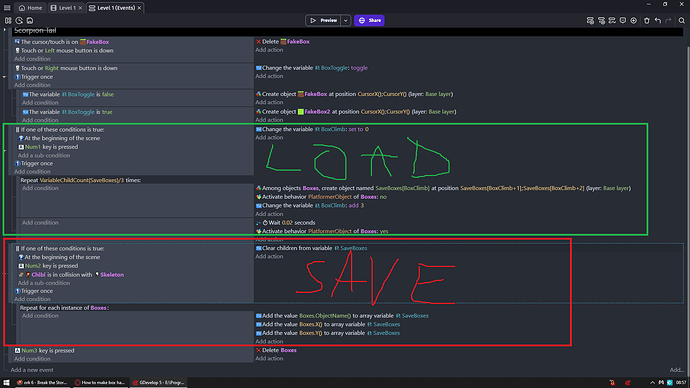Image resolution: width=690 pixels, height=388 pixels.
Task: Expand the Scorpion Tail group arrow
Action: point(5,30)
